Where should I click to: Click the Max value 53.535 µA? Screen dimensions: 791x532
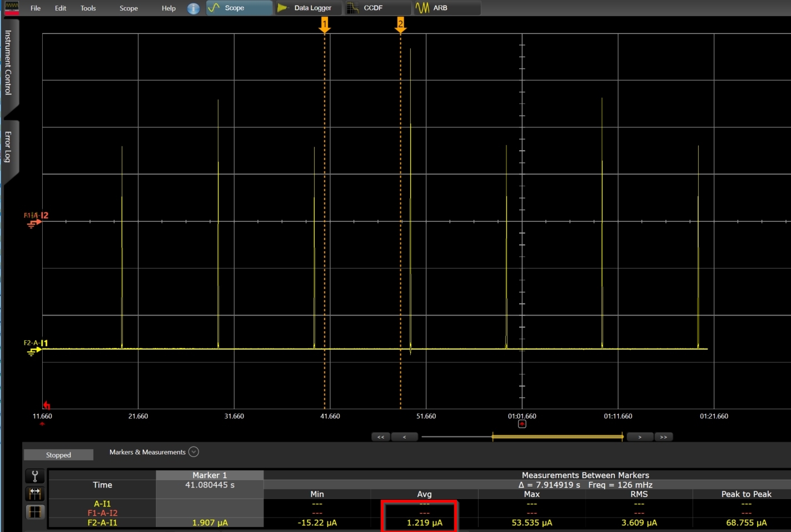(x=532, y=523)
